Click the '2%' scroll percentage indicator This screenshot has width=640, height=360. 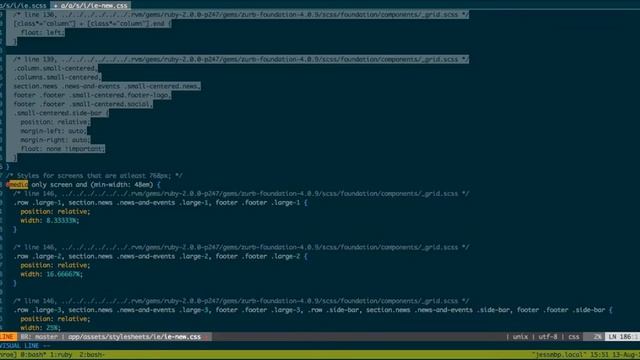(597, 337)
